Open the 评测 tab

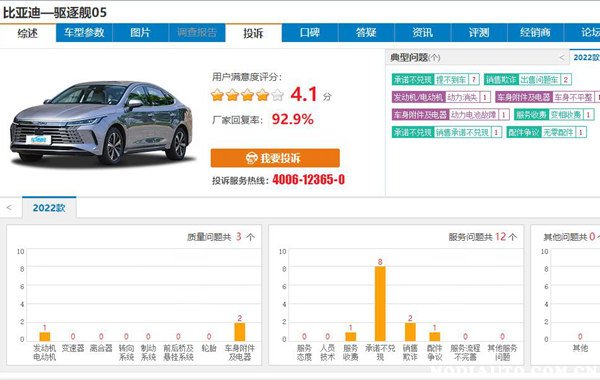coord(479,33)
